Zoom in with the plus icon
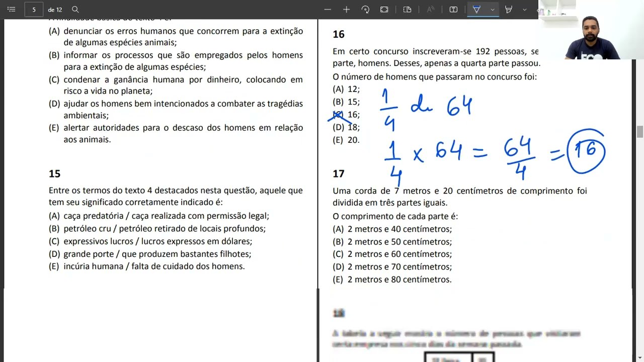 pos(346,10)
